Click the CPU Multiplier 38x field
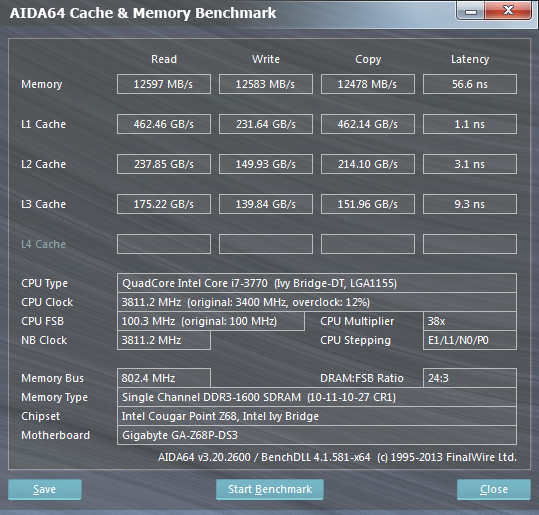Viewport: 539px width, 515px height. (x=470, y=321)
